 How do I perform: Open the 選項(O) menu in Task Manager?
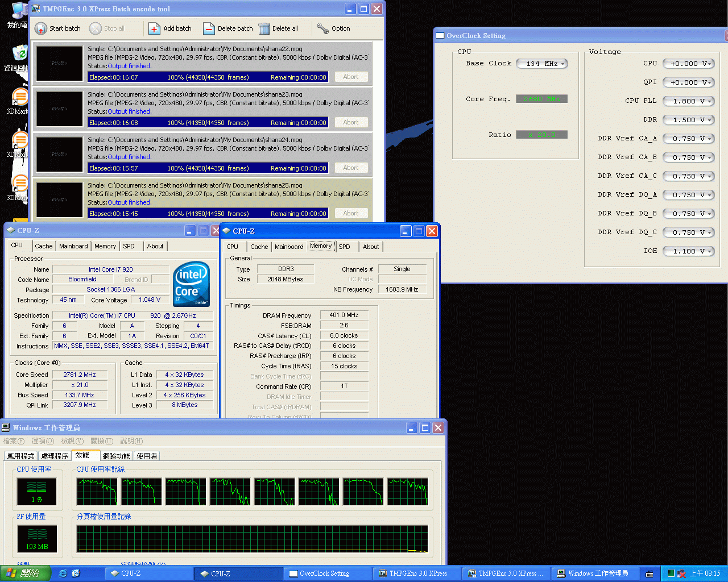point(43,441)
